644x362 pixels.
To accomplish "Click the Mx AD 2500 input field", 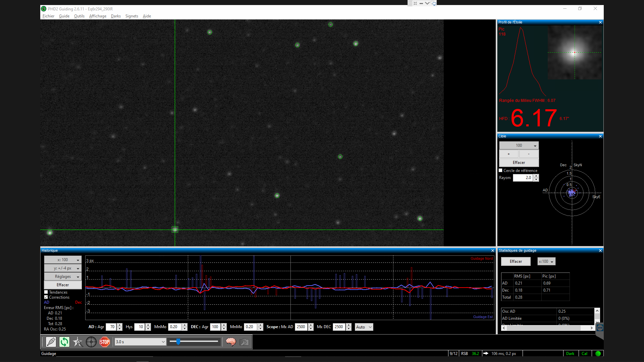I will (x=301, y=327).
